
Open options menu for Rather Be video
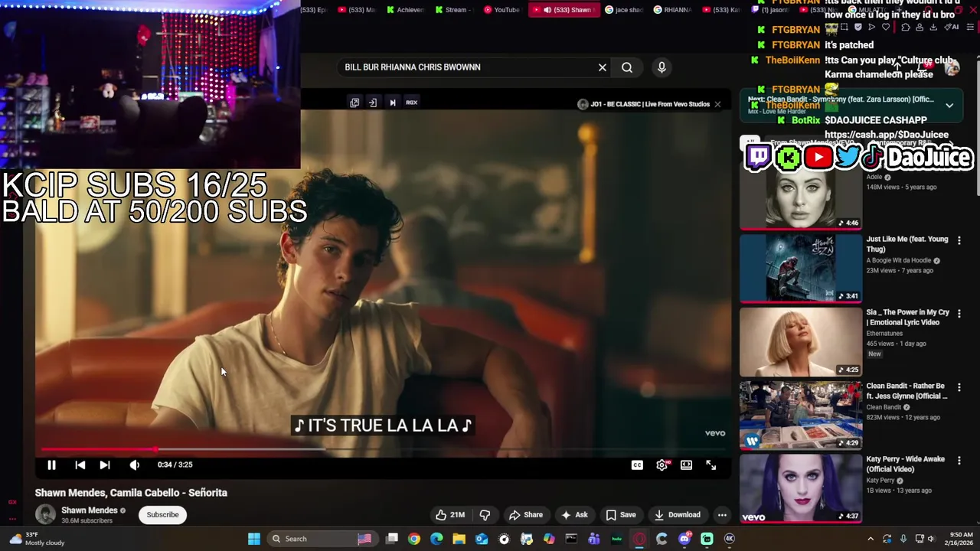click(x=959, y=387)
